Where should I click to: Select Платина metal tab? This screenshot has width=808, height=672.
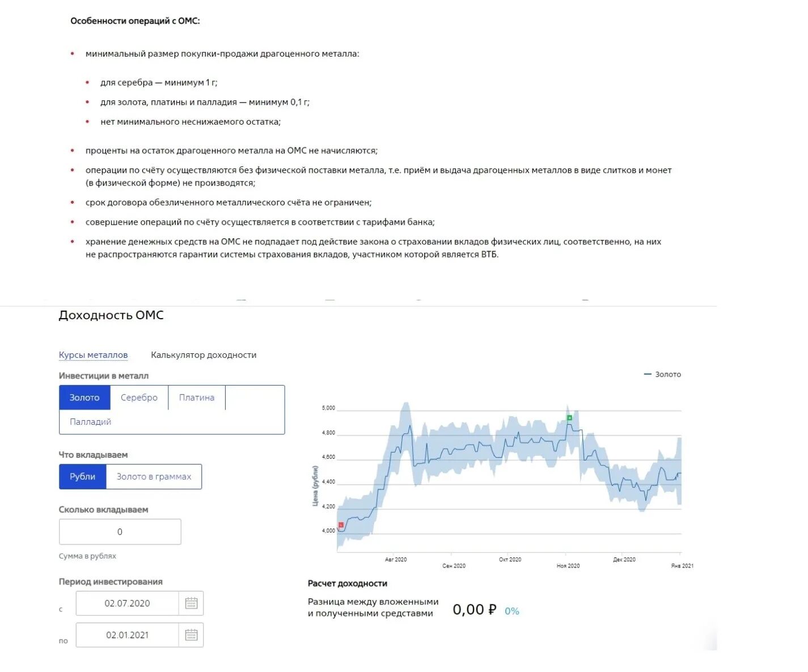click(x=197, y=398)
